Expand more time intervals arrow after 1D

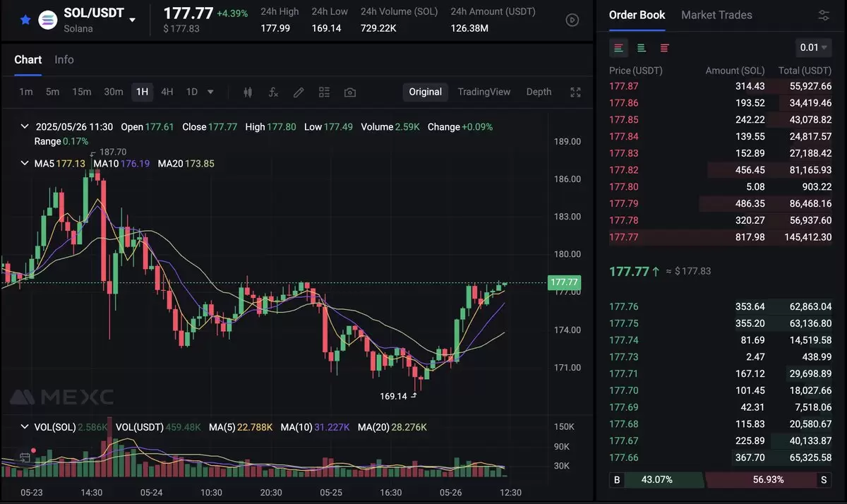(x=210, y=92)
